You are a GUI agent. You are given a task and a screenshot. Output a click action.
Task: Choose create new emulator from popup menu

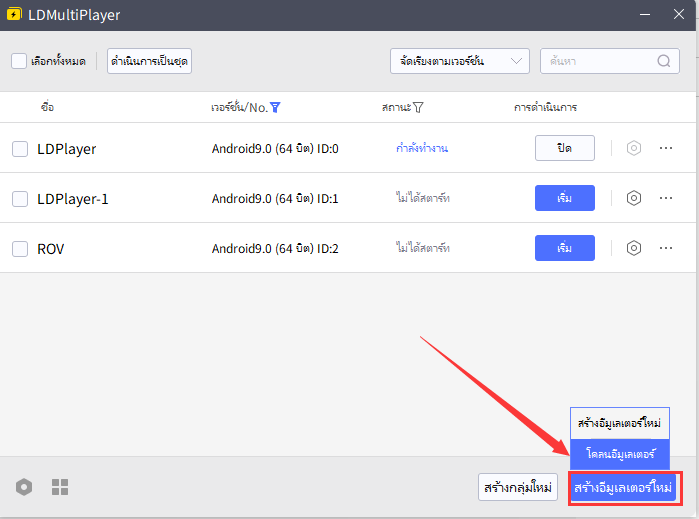[620, 423]
